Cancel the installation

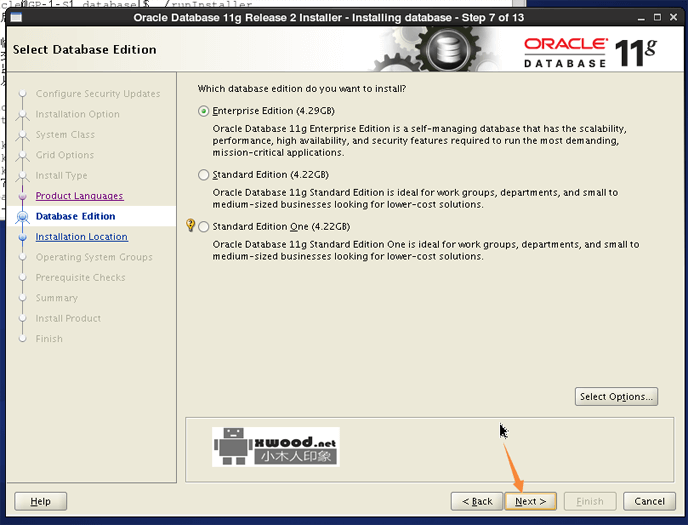click(x=649, y=501)
